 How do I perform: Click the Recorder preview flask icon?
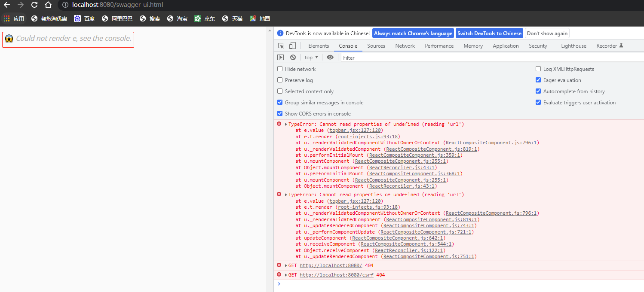pos(621,46)
